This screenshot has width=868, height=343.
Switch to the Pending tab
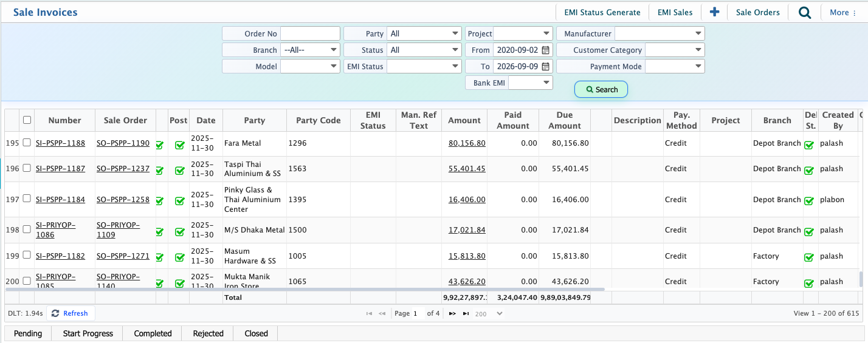coord(28,333)
